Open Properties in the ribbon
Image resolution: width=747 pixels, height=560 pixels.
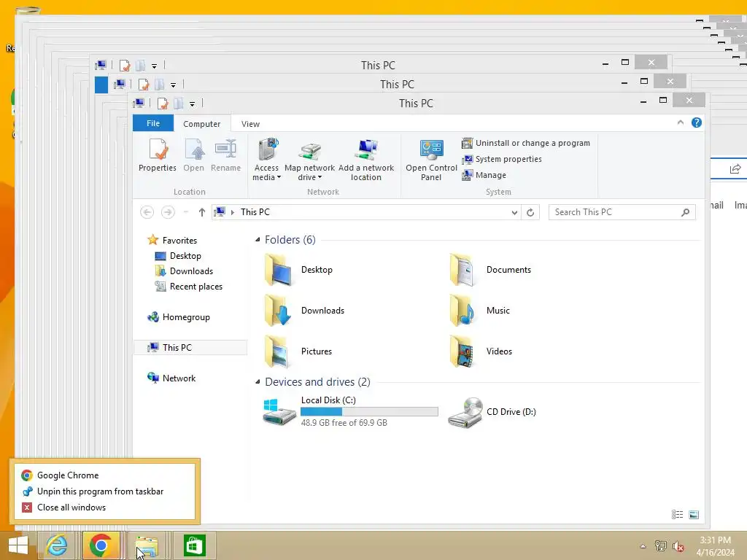click(x=158, y=155)
